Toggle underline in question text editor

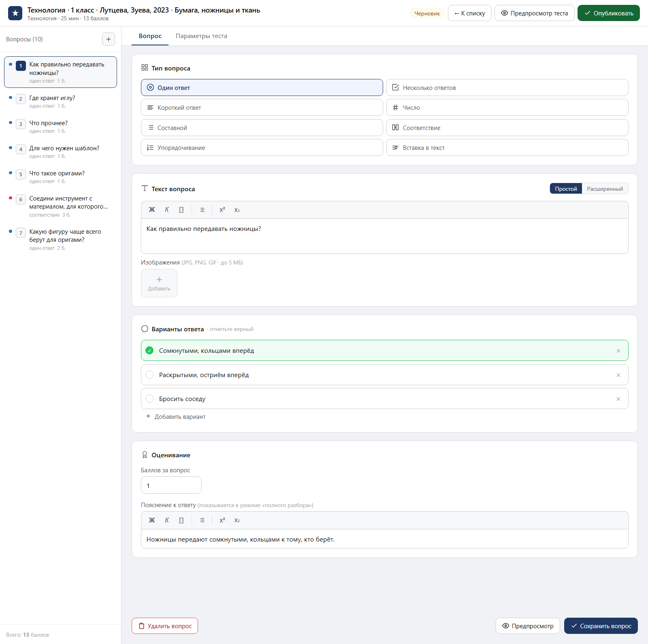coord(181,210)
